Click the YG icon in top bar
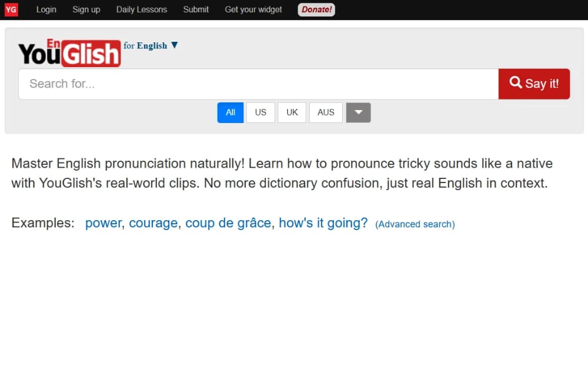 click(11, 9)
